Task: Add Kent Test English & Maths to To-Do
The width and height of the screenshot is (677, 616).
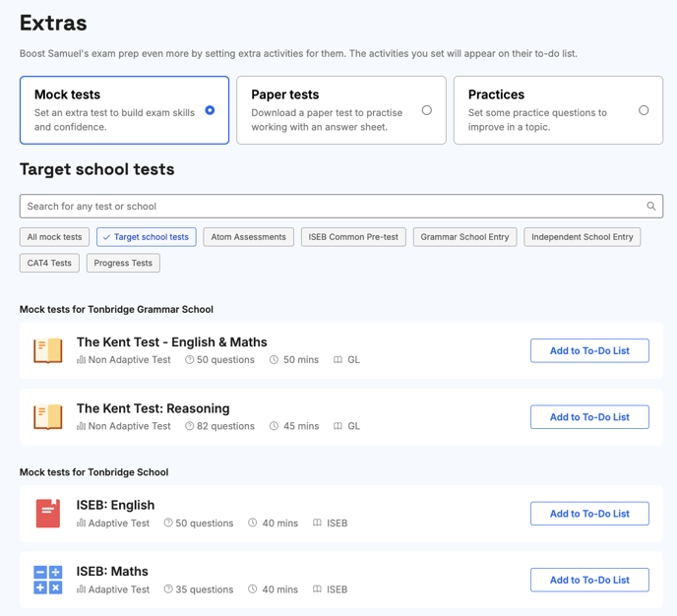Action: pos(589,350)
